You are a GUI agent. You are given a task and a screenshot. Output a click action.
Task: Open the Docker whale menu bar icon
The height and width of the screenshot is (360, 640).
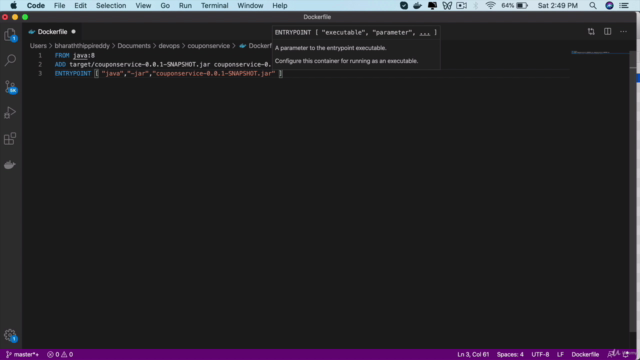418,6
